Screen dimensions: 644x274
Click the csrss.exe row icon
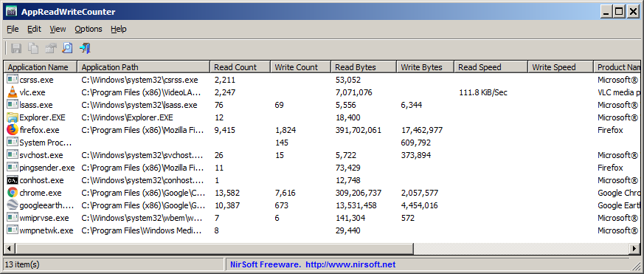click(x=13, y=80)
